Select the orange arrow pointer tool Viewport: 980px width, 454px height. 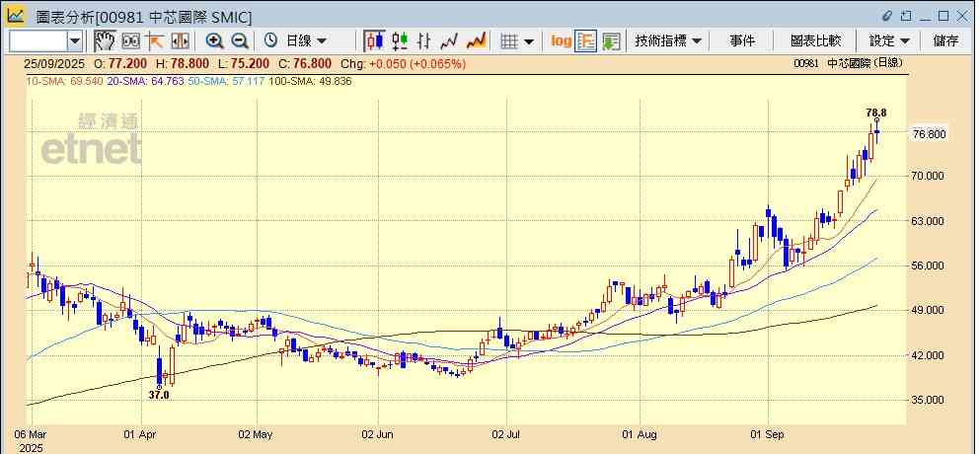155,41
